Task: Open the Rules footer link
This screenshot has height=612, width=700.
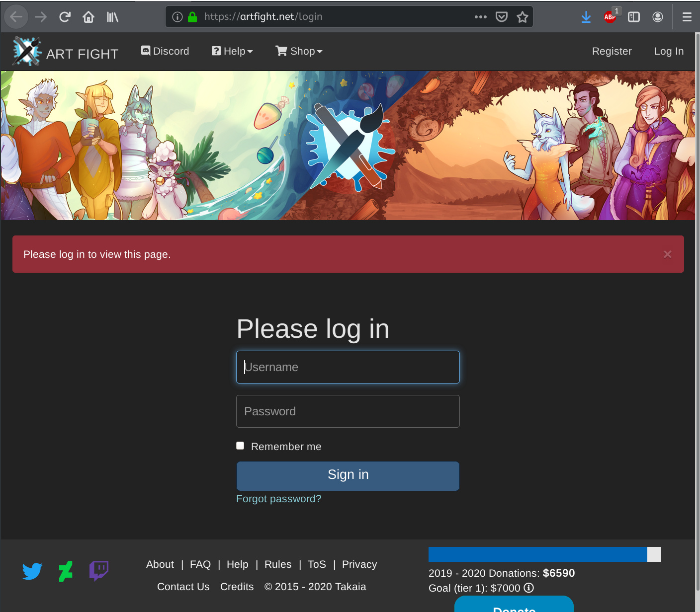Action: pos(278,564)
